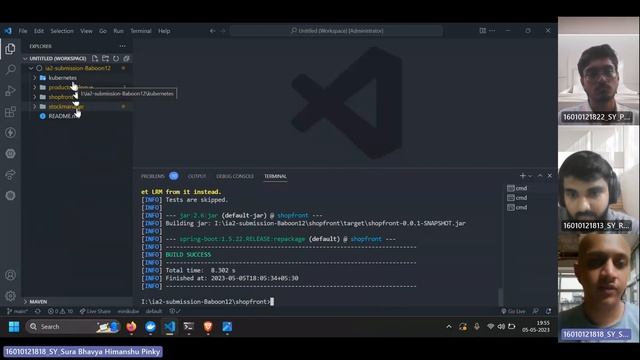This screenshot has width=640, height=360.
Task: Collapse all folders in Explorer
Action: click(127, 58)
